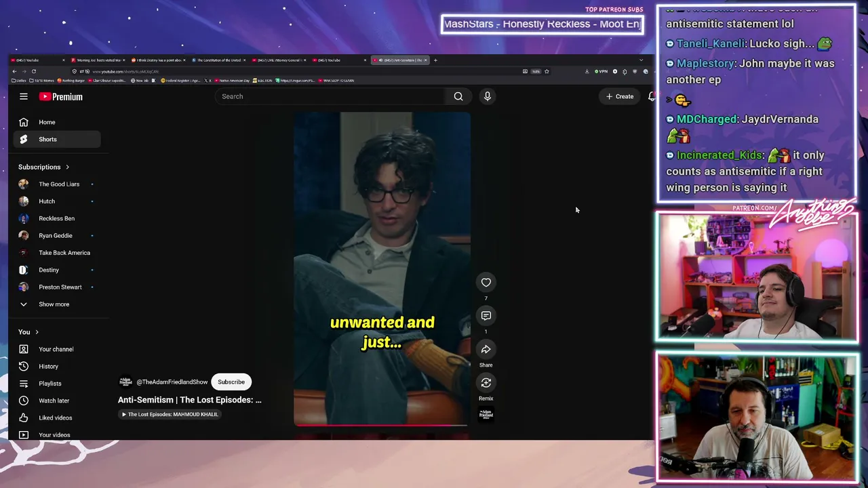Switch to the LIVE: Attorney General tab
This screenshot has width=868, height=488.
(x=279, y=60)
